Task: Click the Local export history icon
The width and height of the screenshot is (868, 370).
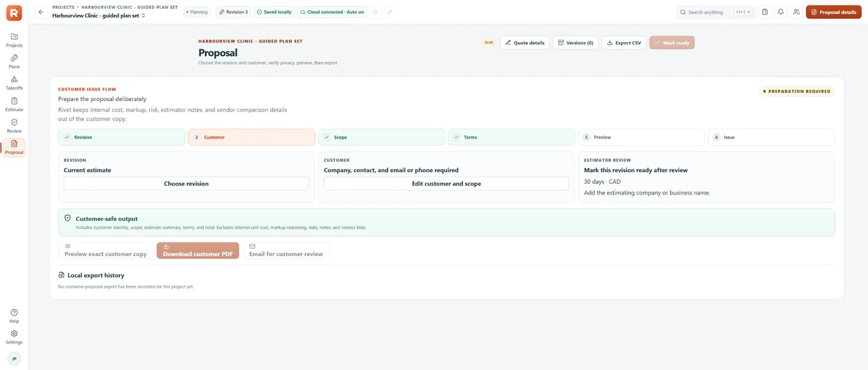Action: pyautogui.click(x=62, y=275)
